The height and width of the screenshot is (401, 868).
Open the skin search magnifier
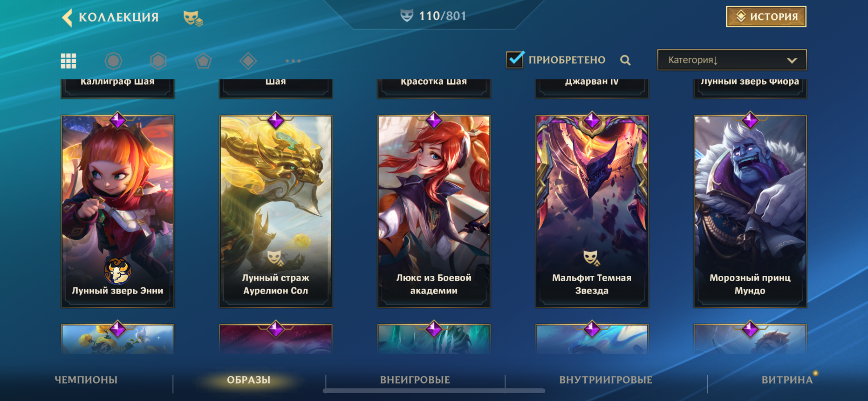625,60
